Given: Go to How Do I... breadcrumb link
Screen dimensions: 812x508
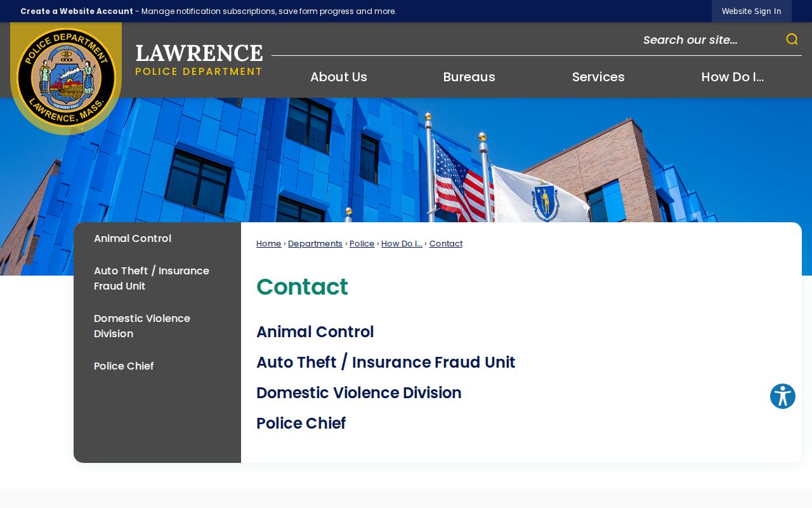Looking at the screenshot, I should coord(402,244).
